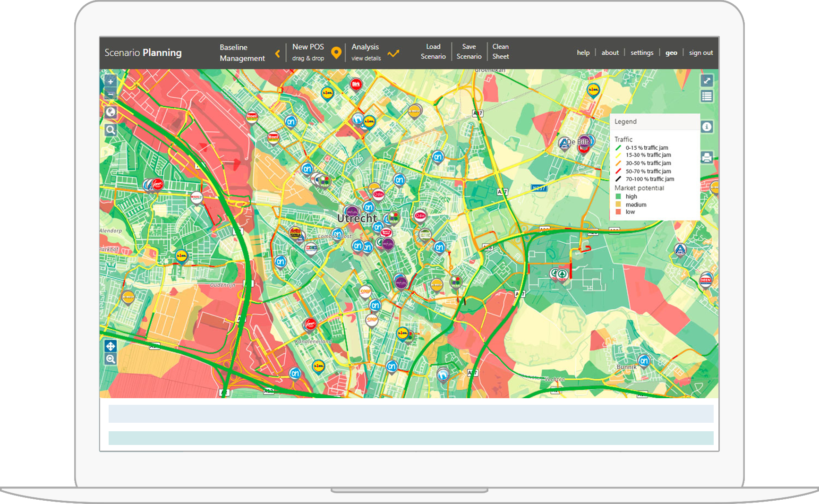The width and height of the screenshot is (819, 504).
Task: Click the sign out link
Action: click(x=701, y=53)
